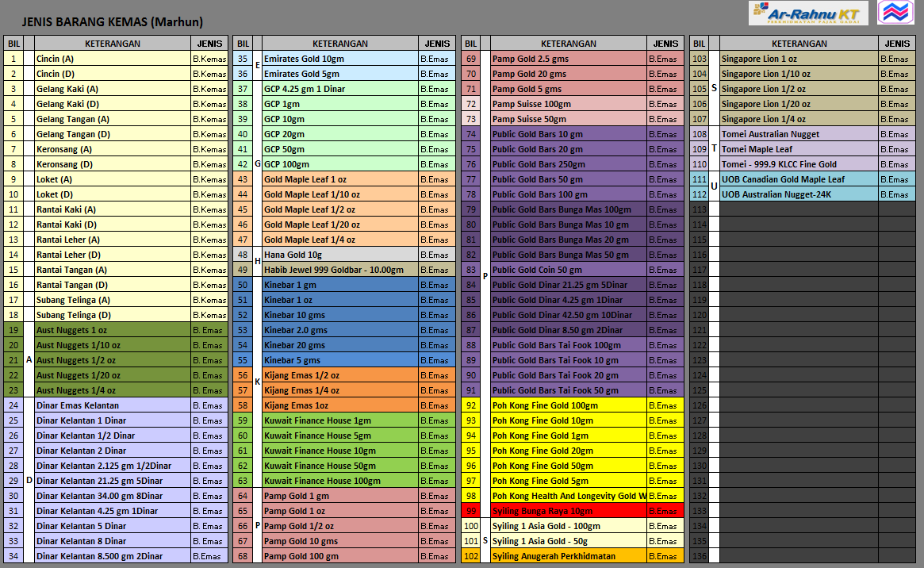This screenshot has width=924, height=568.
Task: Click BIL number 99 cell
Action: click(471, 511)
